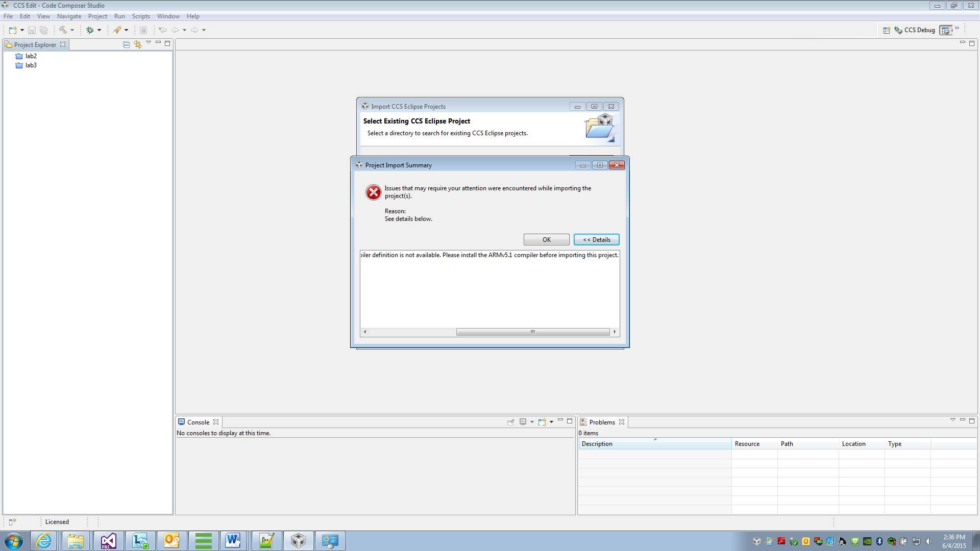Click Collapse All in Project Explorer

click(126, 45)
